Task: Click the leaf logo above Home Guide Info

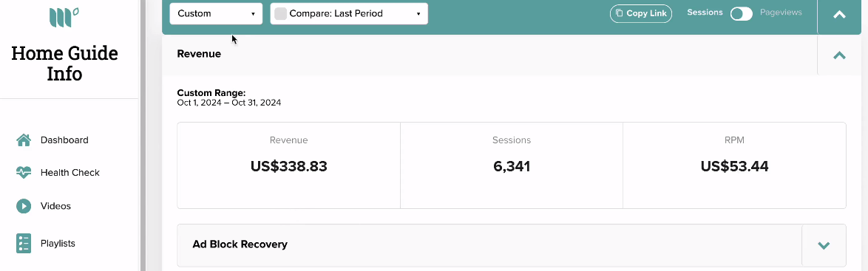Action: point(64,17)
